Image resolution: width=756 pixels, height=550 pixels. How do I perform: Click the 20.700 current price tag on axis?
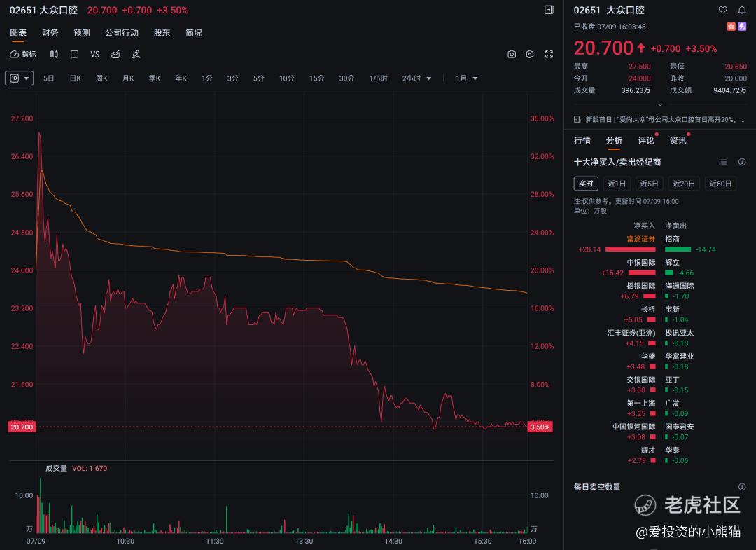(x=22, y=427)
